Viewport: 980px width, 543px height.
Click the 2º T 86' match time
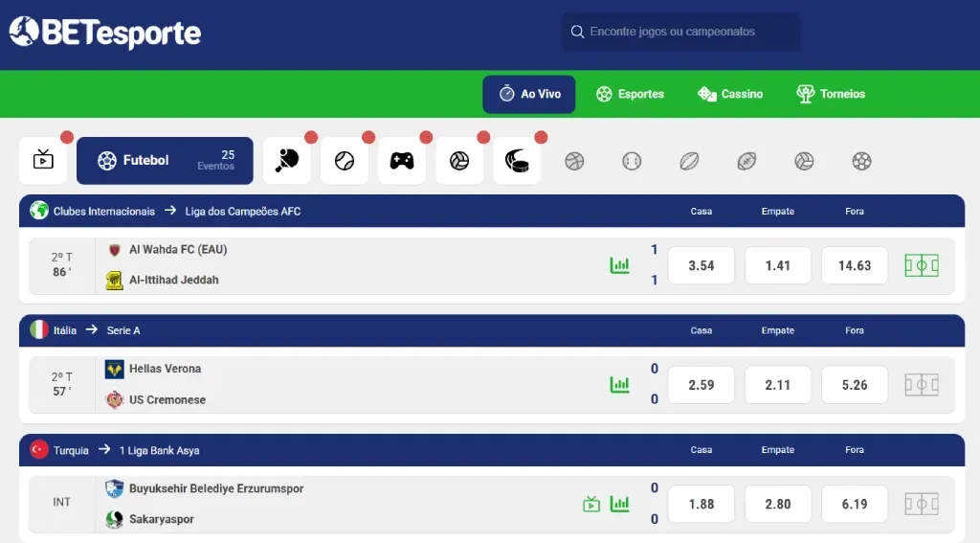pos(61,264)
